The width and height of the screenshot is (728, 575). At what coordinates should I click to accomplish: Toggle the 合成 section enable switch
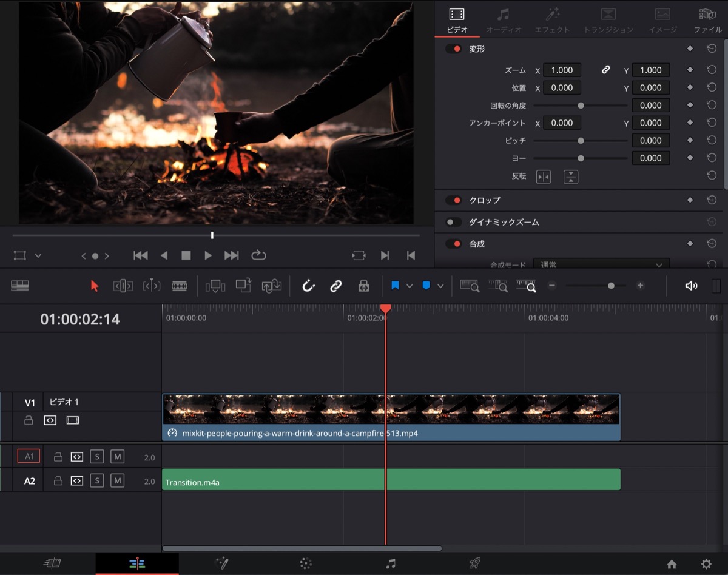(x=454, y=244)
